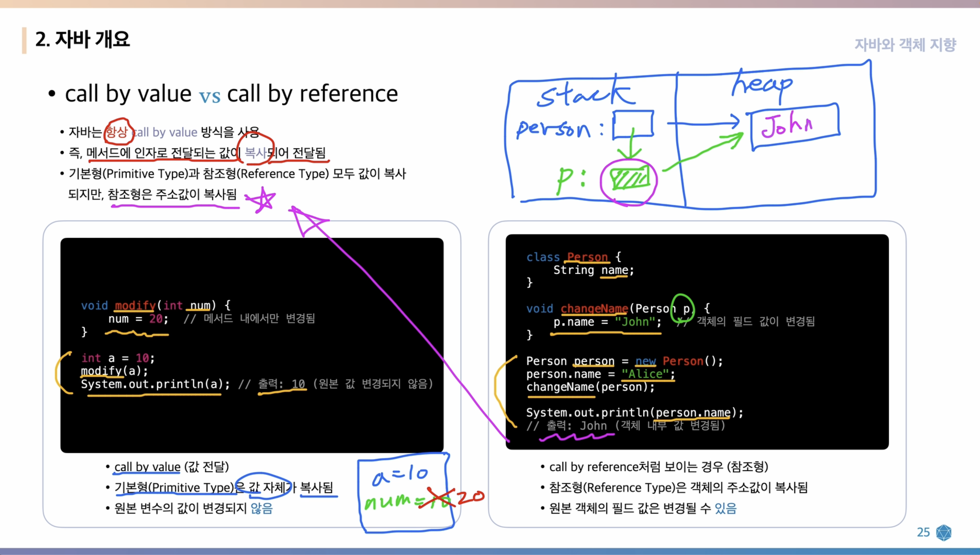The width and height of the screenshot is (980, 555).
Task: Click the green hatched box next to p:
Action: 629,178
